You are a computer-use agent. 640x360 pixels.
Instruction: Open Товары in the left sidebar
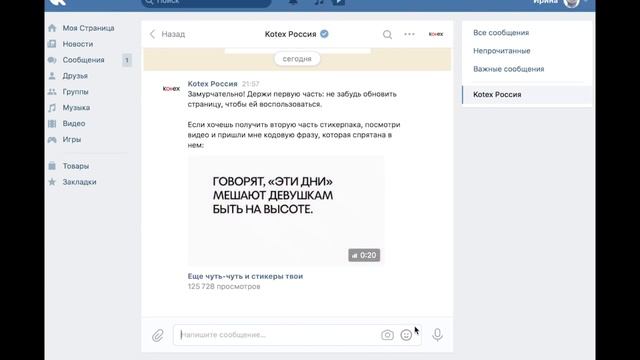click(76, 166)
